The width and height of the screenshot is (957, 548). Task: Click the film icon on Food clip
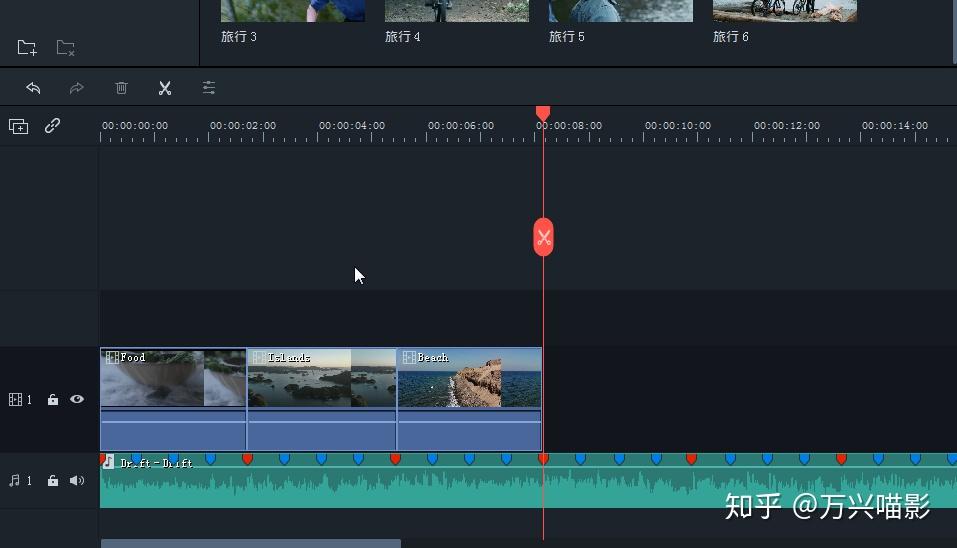[112, 358]
